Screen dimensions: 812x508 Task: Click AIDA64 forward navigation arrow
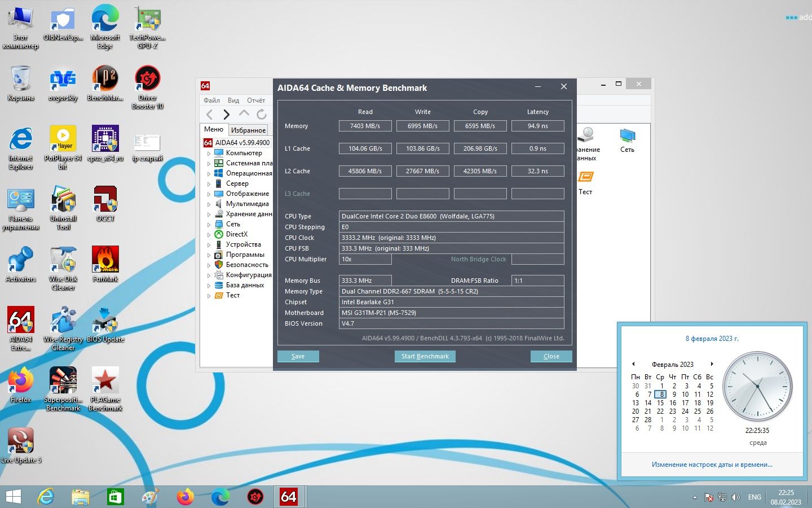(x=226, y=115)
